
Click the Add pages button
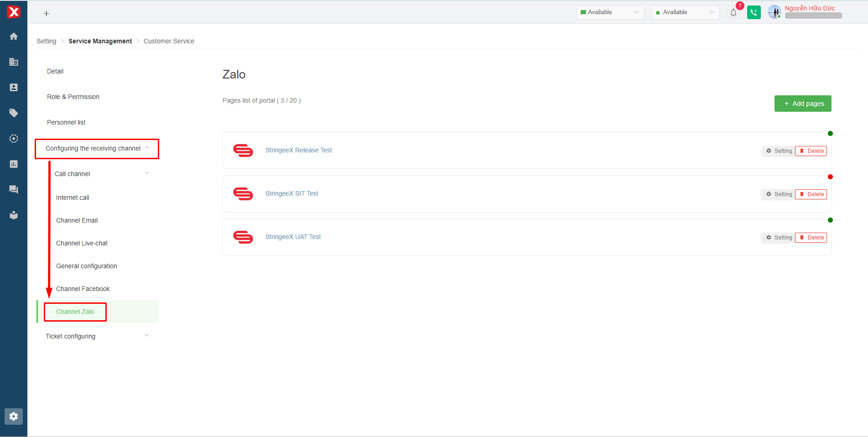click(x=802, y=104)
